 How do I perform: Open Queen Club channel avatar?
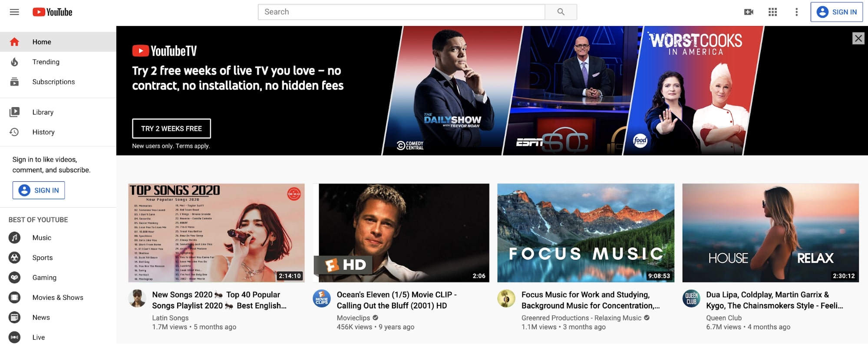[x=691, y=298]
